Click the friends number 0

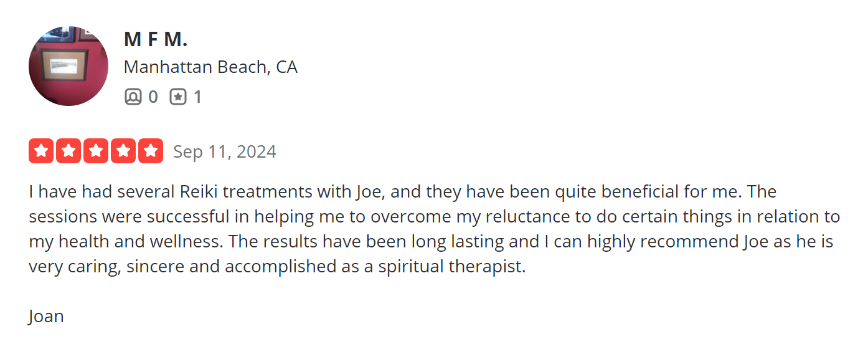click(153, 97)
